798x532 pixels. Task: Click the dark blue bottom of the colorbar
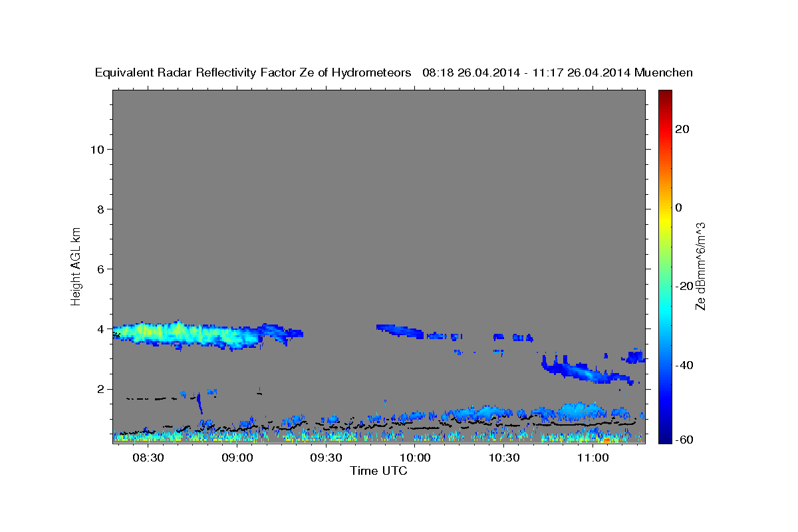pyautogui.click(x=665, y=436)
